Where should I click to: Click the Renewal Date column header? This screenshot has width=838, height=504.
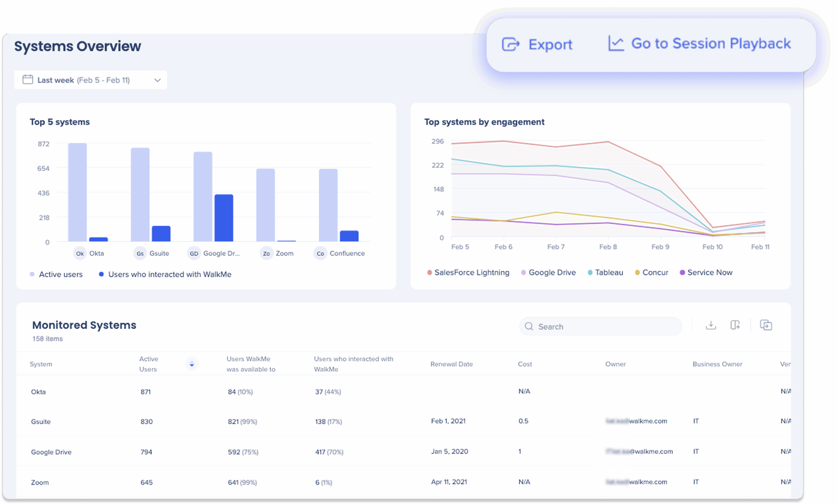451,364
